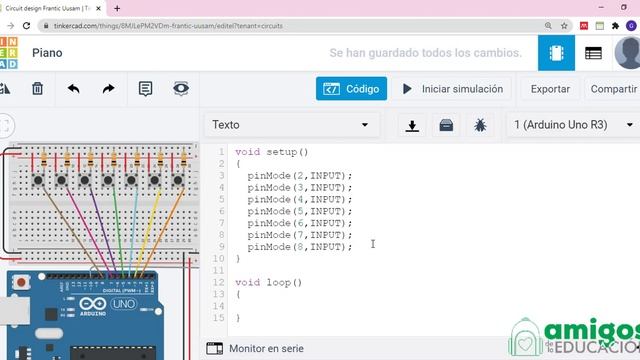Click the zoom magnifier in address bar
This screenshot has width=640, height=360.
coord(548,26)
